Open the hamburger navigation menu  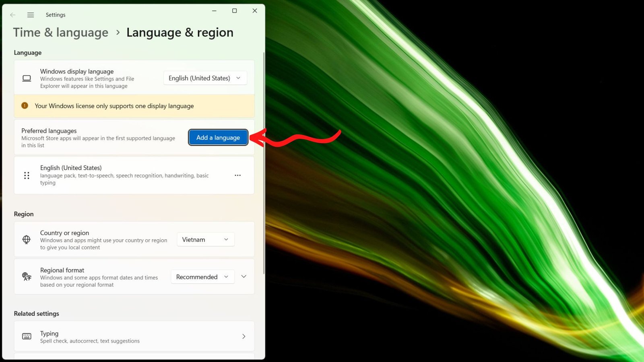(31, 15)
